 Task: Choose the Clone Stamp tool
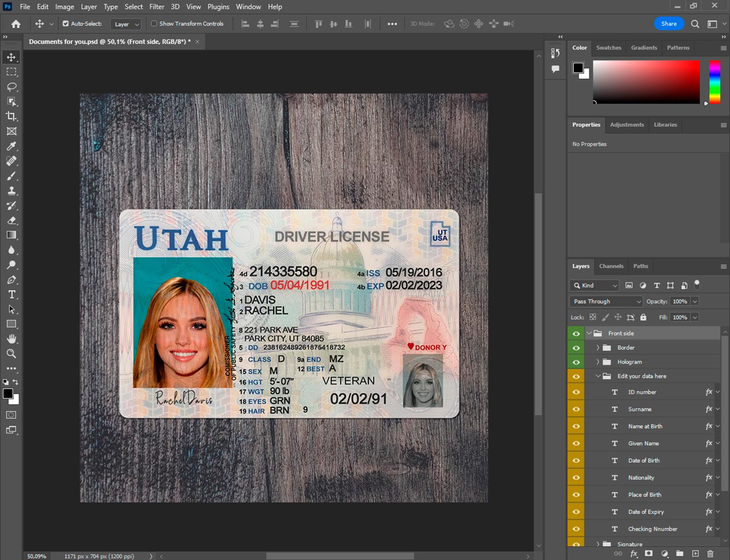coord(12,191)
